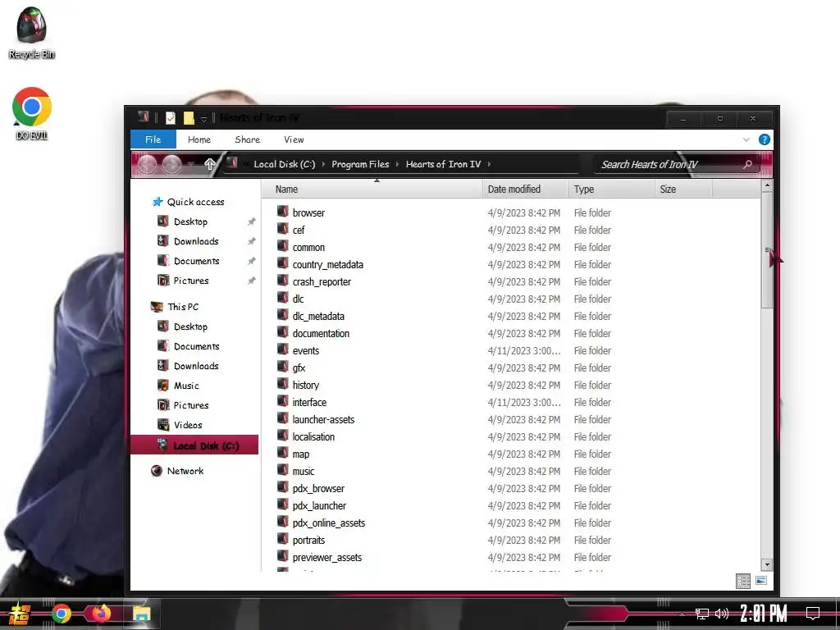Select the launcher-assets folder name
Screen dimensions: 840x630
(323, 419)
